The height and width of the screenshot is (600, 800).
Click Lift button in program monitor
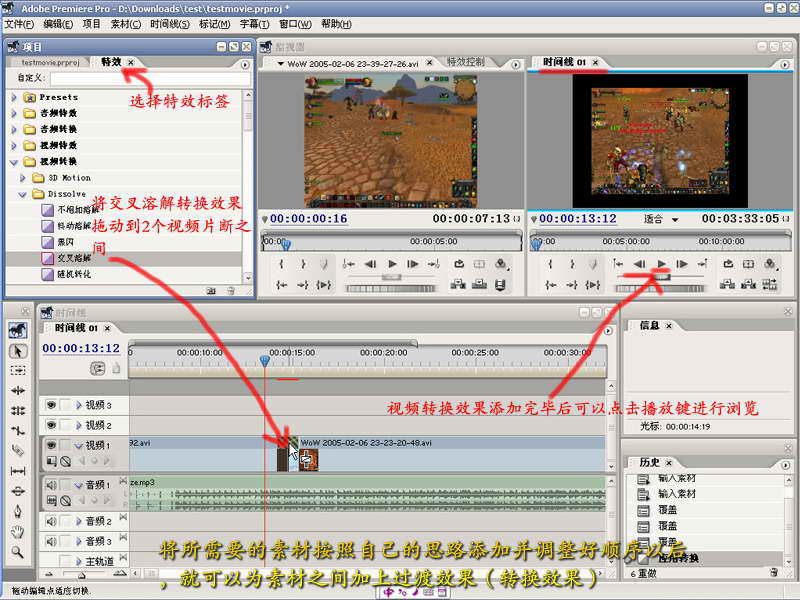727,285
